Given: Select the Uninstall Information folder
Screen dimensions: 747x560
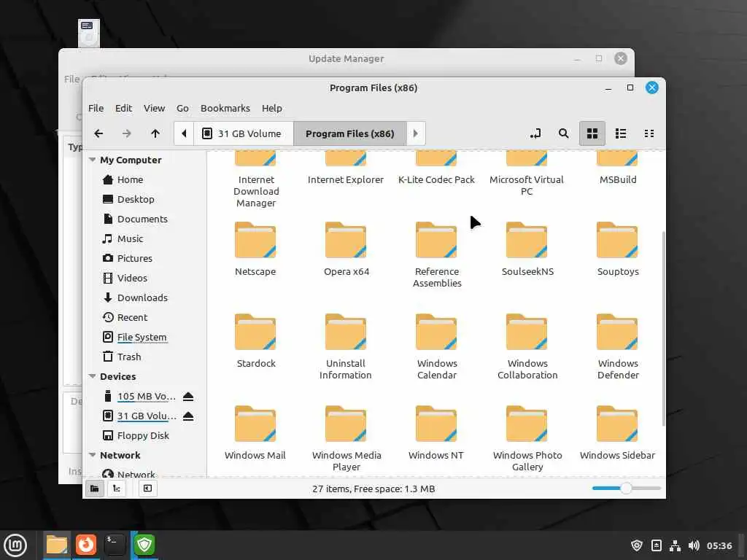Looking at the screenshot, I should [346, 347].
